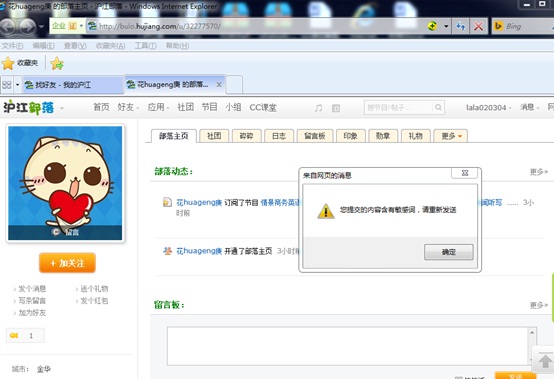Open CC课堂 in site navigation
The width and height of the screenshot is (554, 379).
[263, 107]
